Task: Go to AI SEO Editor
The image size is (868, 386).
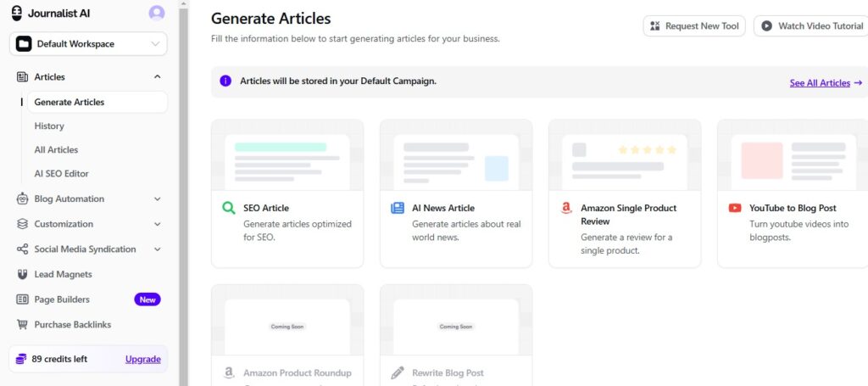Action: click(x=61, y=173)
